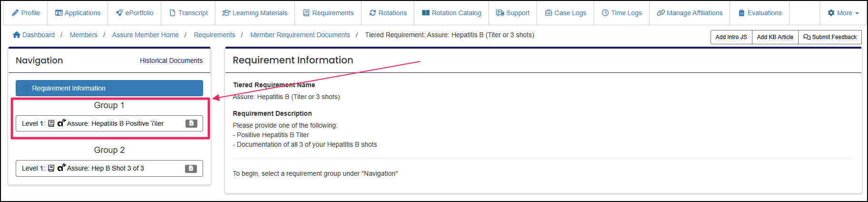Image resolution: width=868 pixels, height=202 pixels.
Task: Open the Evaluations tab
Action: coord(760,13)
